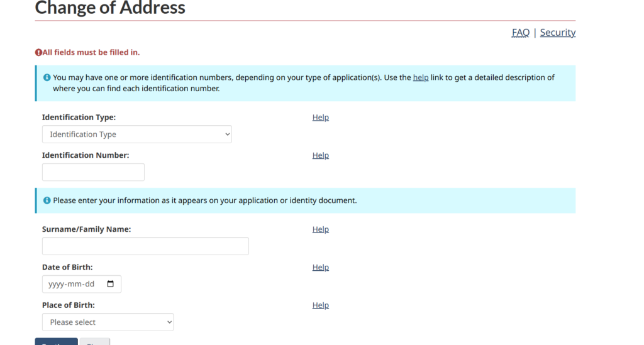Open the Security link

click(x=557, y=33)
